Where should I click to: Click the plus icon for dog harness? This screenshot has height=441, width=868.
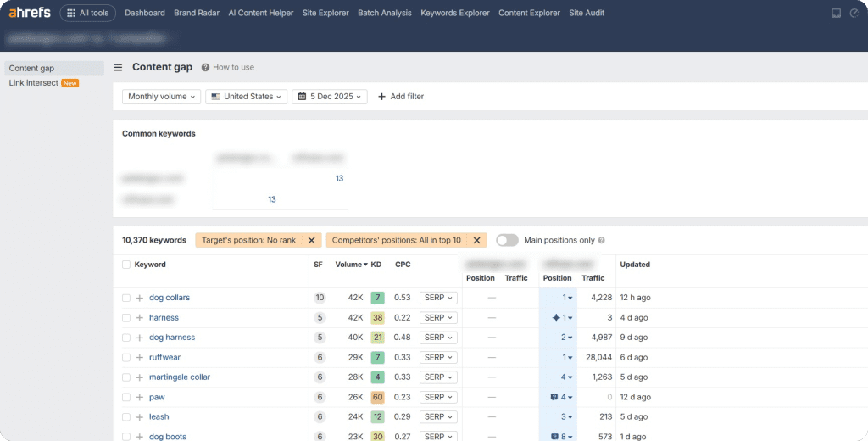[140, 338]
